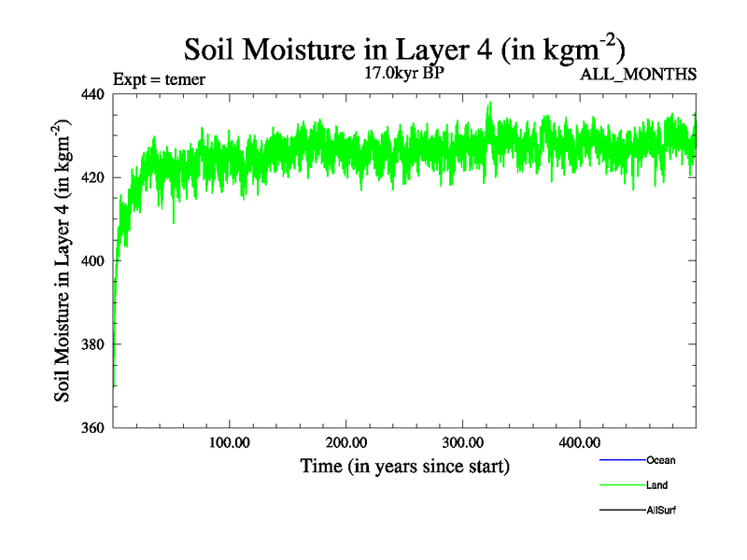Click the 380 y-axis tick label
This screenshot has height=560, width=747.
click(x=92, y=344)
